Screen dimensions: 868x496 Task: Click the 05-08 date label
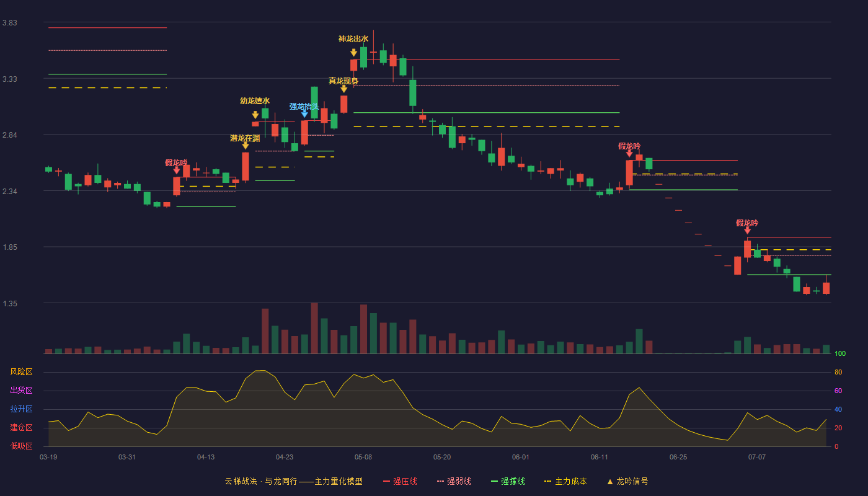pyautogui.click(x=363, y=457)
